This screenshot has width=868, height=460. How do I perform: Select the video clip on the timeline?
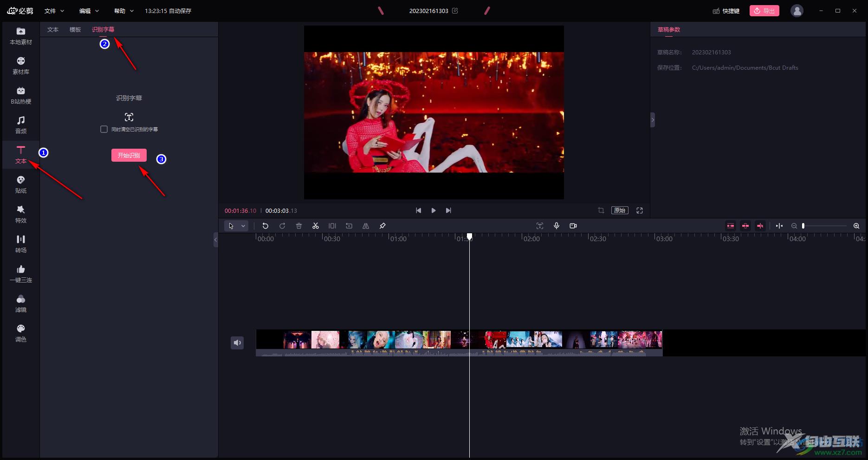click(459, 343)
